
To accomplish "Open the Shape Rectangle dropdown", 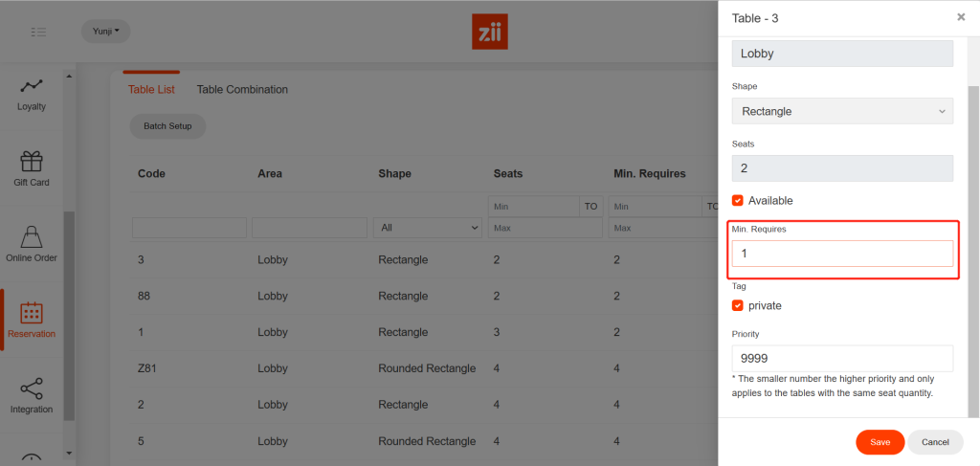I will 842,111.
